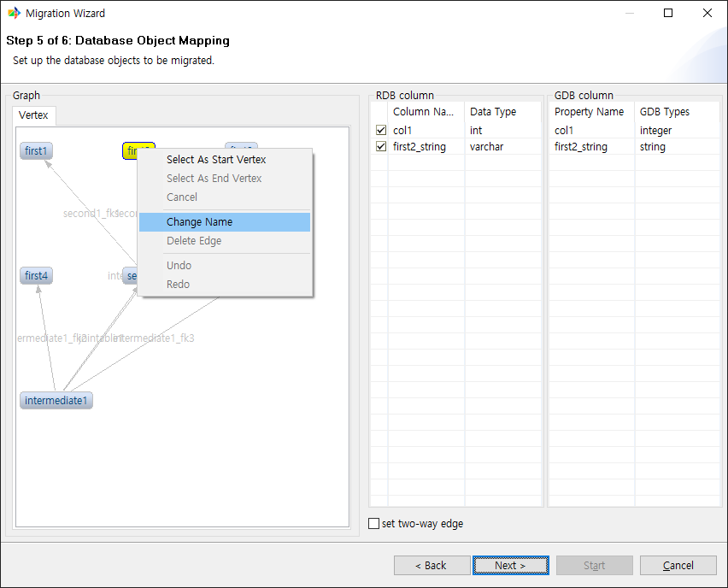Select the first1 vertex node
Viewport: 728px width, 588px height.
click(x=37, y=151)
